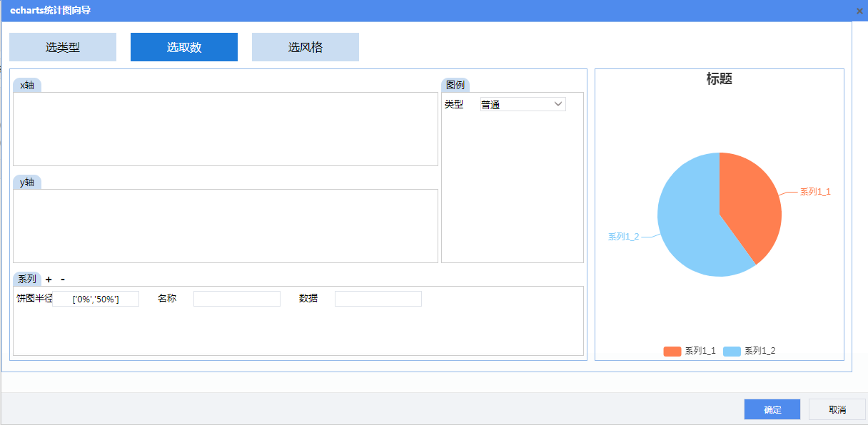Viewport: 868px width, 425px height.
Task: Focus the 名称 text field
Action: coord(237,299)
